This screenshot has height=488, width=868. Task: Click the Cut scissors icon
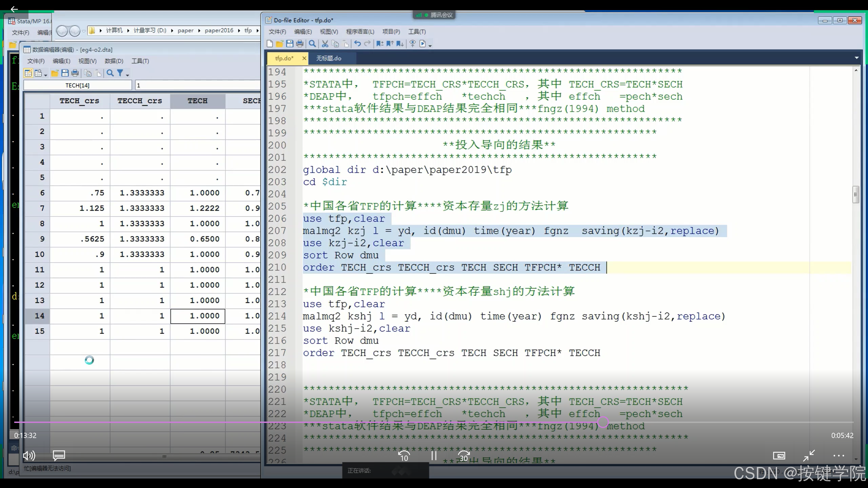pyautogui.click(x=325, y=44)
